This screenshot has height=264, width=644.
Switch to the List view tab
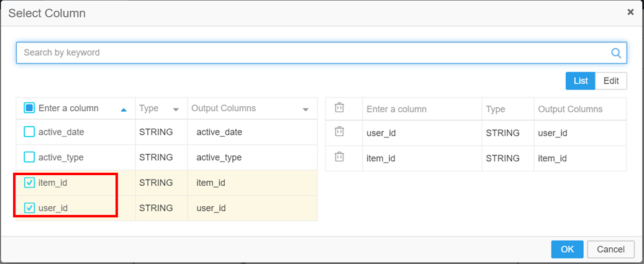coord(581,81)
